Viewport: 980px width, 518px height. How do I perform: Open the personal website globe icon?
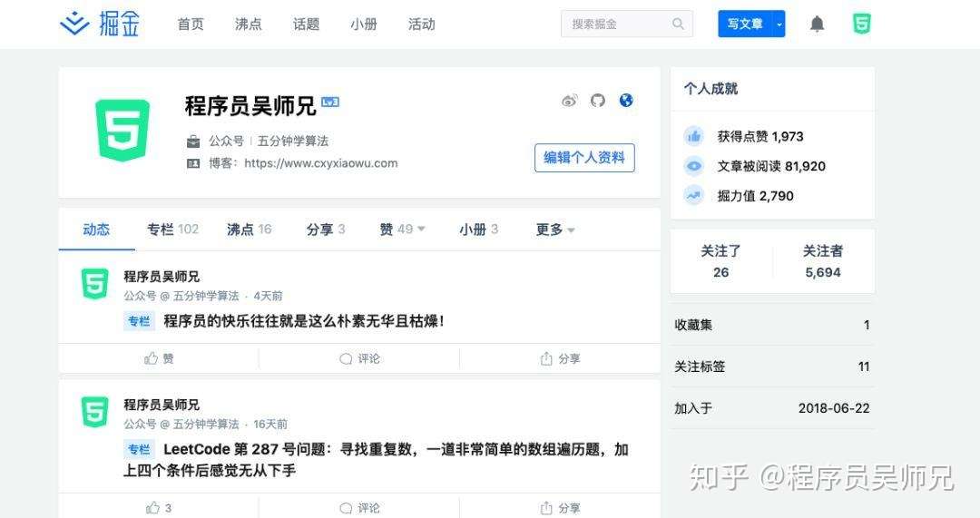(x=626, y=100)
